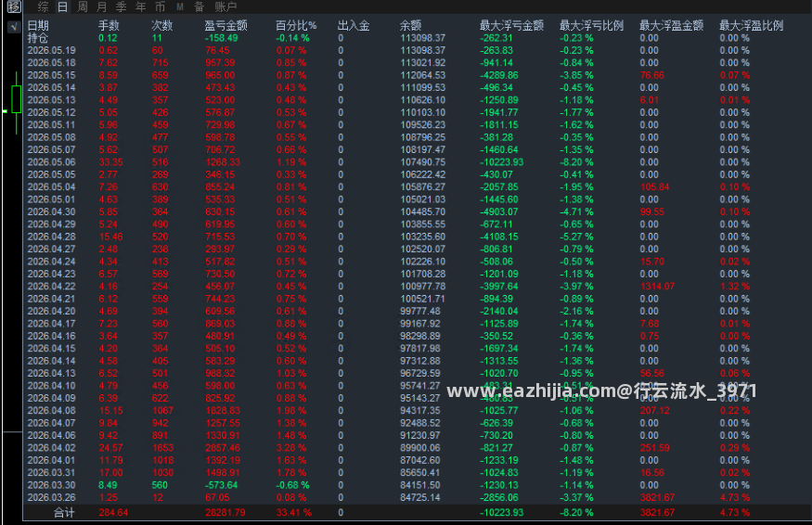
Task: Click the 最大浮亏比例 column header
Action: (x=591, y=25)
